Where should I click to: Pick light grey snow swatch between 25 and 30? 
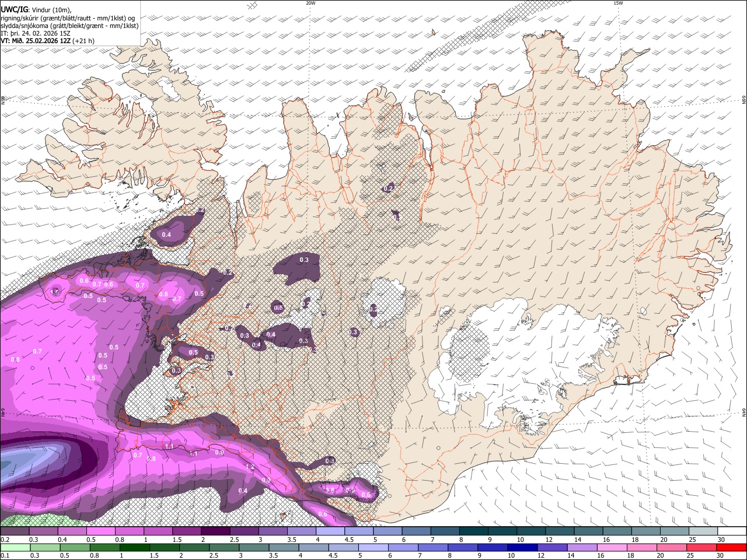click(703, 531)
